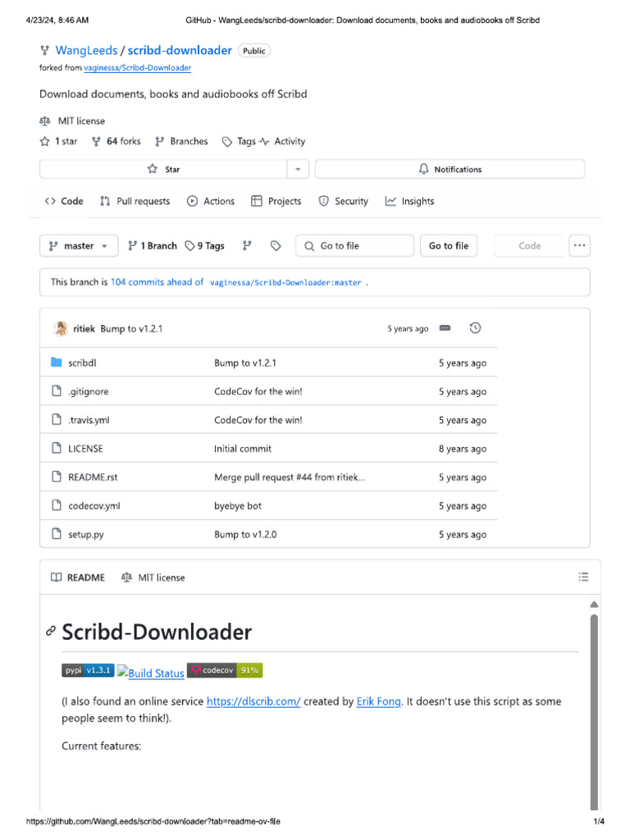This screenshot has height=840, width=630.
Task: Switch to the Pull requests tab
Action: tap(135, 202)
